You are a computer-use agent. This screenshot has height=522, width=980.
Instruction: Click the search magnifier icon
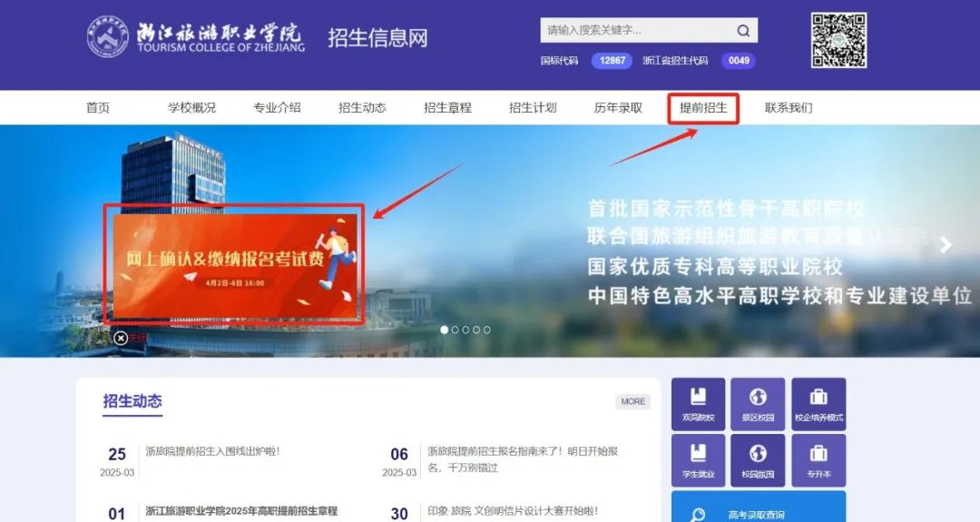click(x=743, y=31)
